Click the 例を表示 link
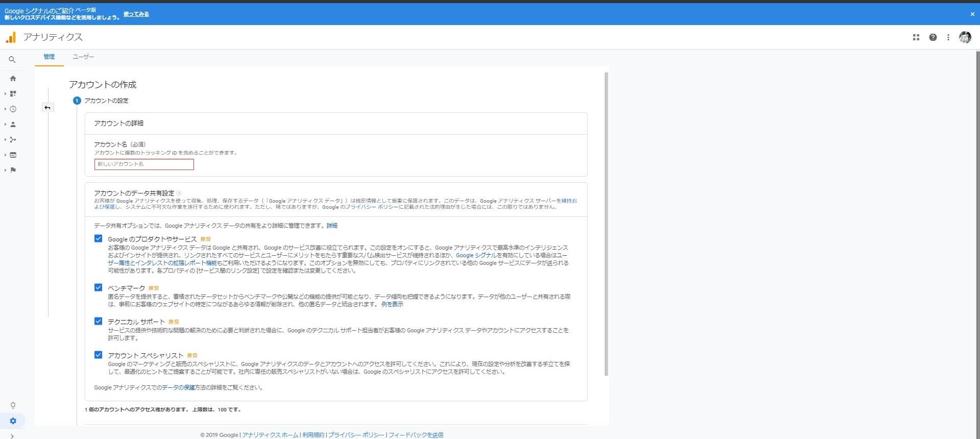This screenshot has width=980, height=439. point(392,304)
